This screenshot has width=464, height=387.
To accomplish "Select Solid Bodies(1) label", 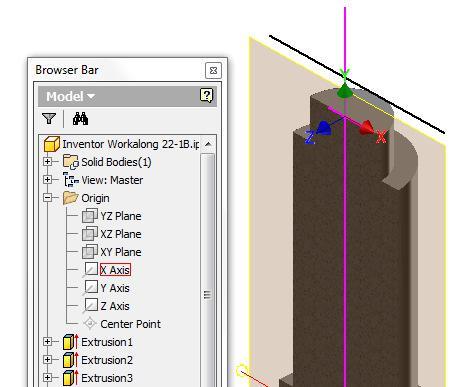I will click(x=116, y=162).
